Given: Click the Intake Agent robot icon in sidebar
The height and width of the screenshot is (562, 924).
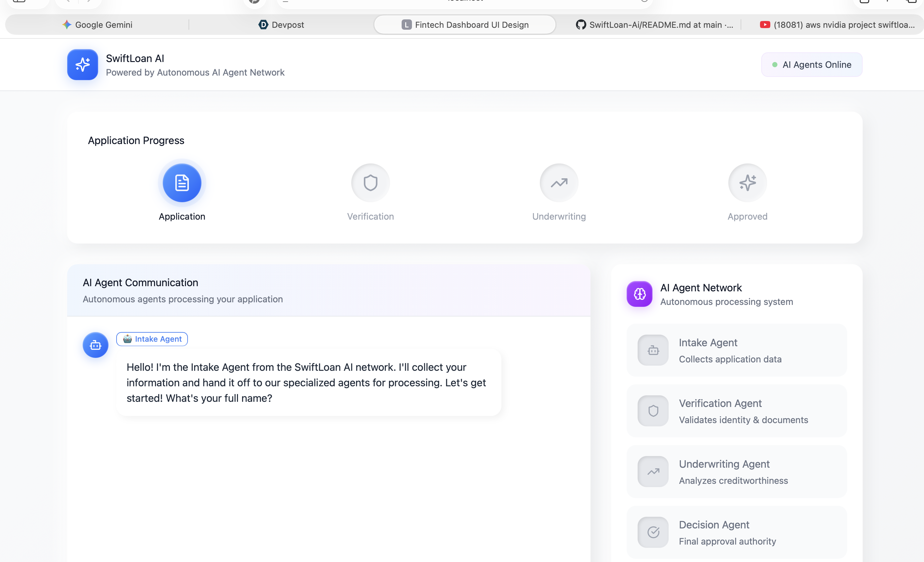Looking at the screenshot, I should [x=653, y=350].
